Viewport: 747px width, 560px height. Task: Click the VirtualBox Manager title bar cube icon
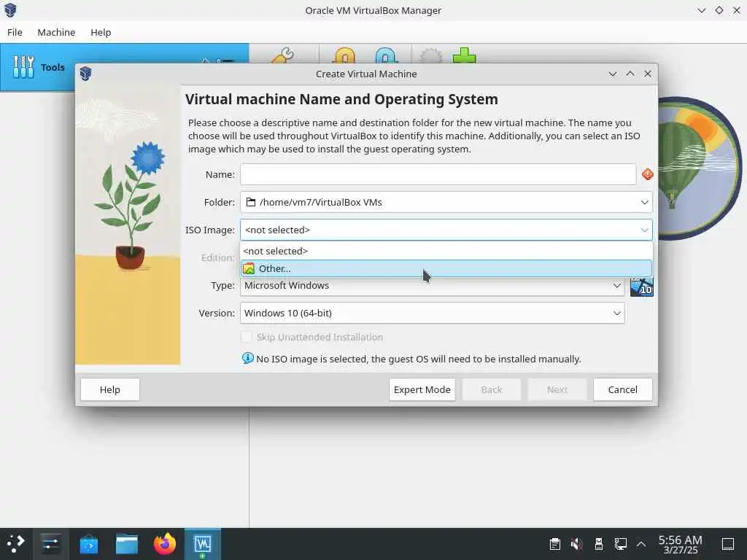10,10
